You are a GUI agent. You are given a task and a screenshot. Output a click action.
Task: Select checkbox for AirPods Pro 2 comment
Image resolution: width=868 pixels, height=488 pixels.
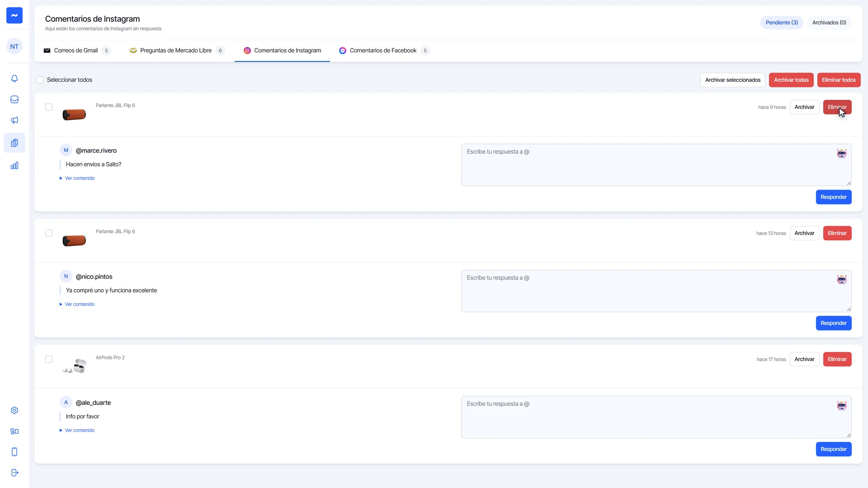click(x=49, y=359)
